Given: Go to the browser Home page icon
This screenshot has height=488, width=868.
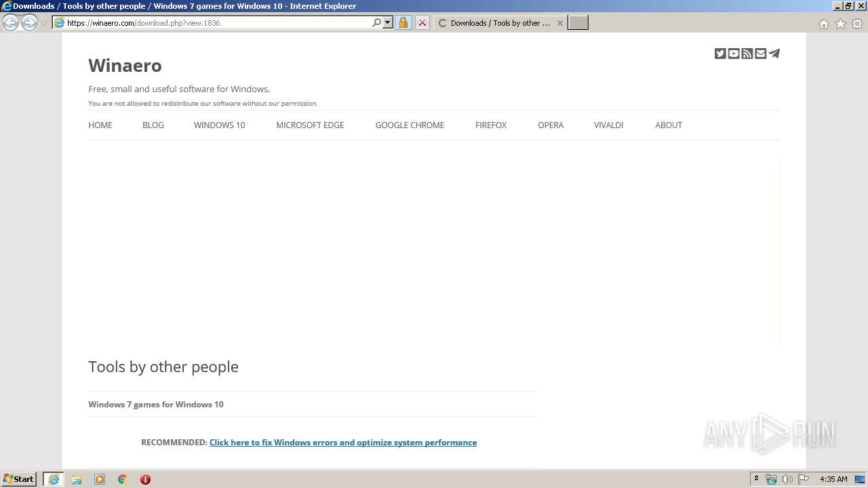Looking at the screenshot, I should click(x=823, y=24).
